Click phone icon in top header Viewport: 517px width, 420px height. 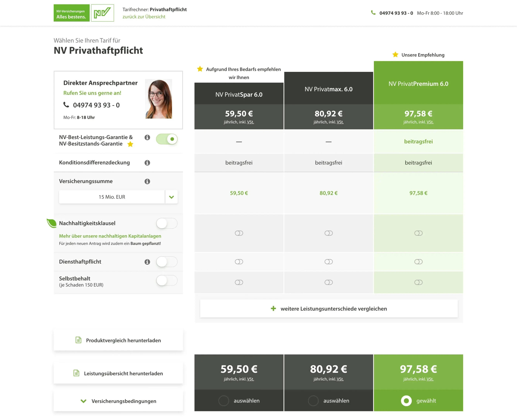click(373, 13)
